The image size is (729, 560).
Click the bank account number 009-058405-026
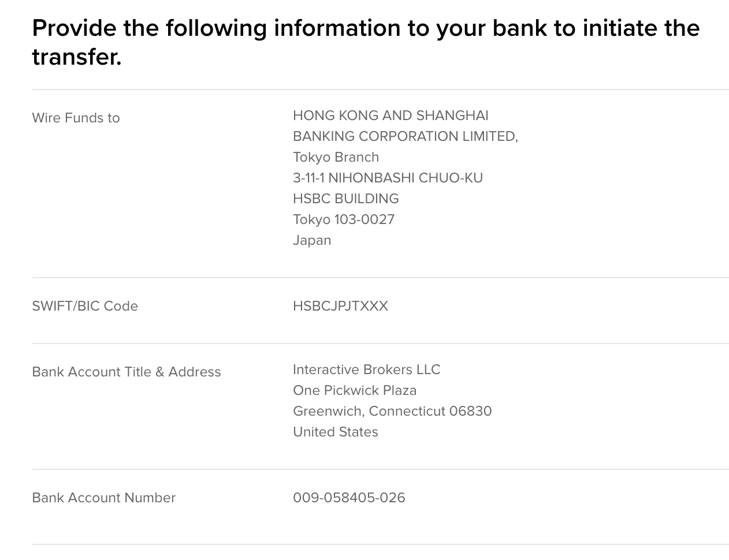(349, 498)
